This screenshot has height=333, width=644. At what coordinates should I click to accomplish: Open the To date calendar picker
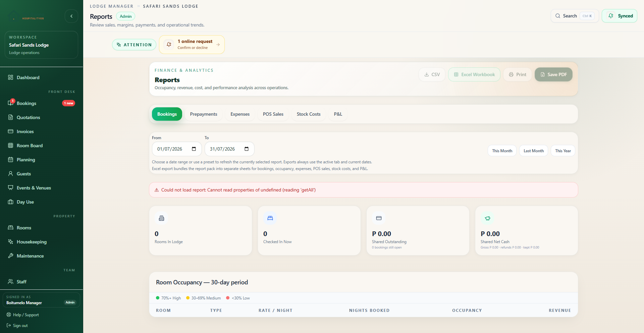tap(247, 149)
